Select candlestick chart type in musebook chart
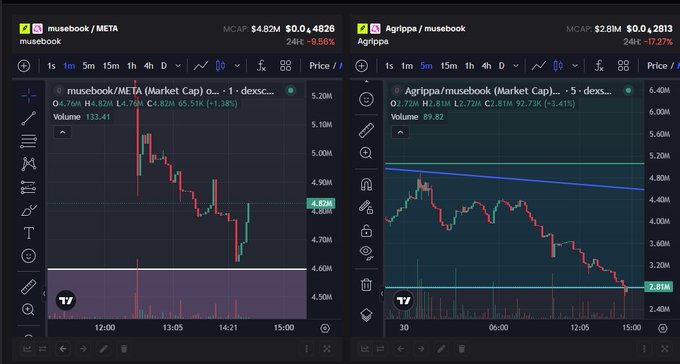680x364 pixels. click(x=220, y=66)
